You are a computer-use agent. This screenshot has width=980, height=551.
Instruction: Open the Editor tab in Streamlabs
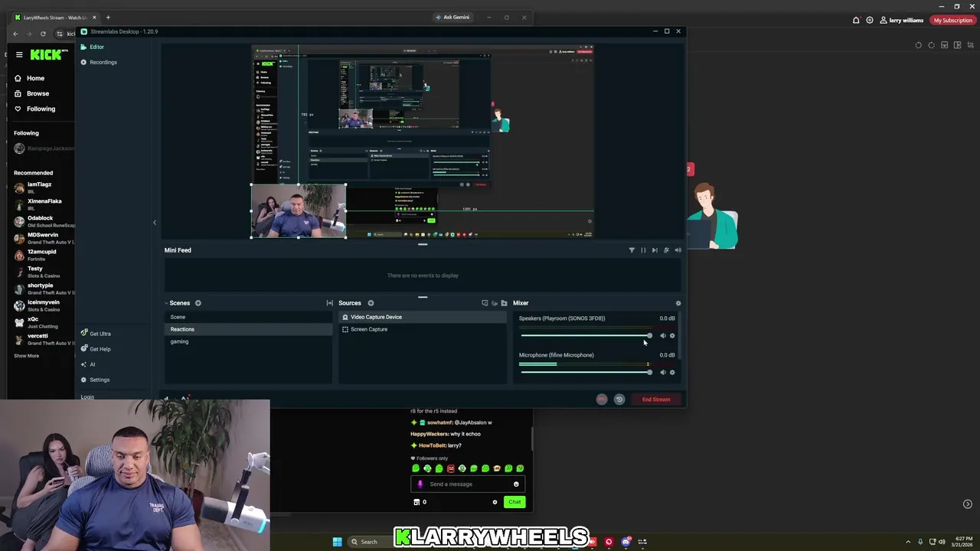(92, 47)
